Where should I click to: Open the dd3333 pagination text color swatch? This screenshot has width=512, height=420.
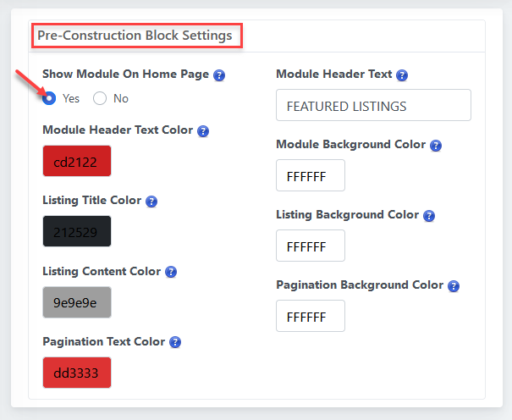tap(77, 372)
